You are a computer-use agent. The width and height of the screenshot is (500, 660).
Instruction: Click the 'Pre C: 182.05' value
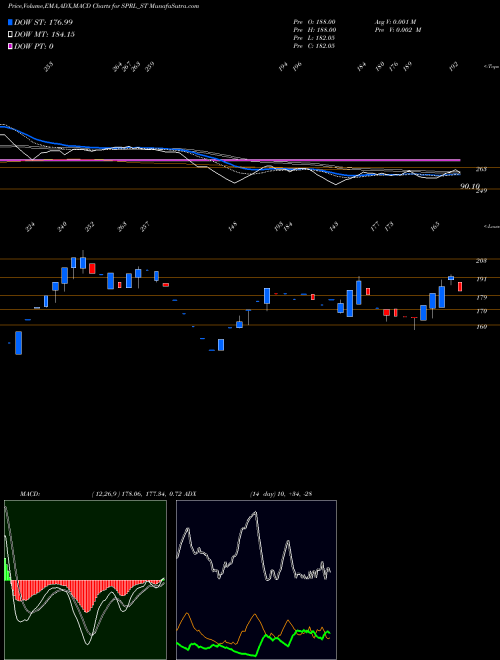pyautogui.click(x=314, y=46)
